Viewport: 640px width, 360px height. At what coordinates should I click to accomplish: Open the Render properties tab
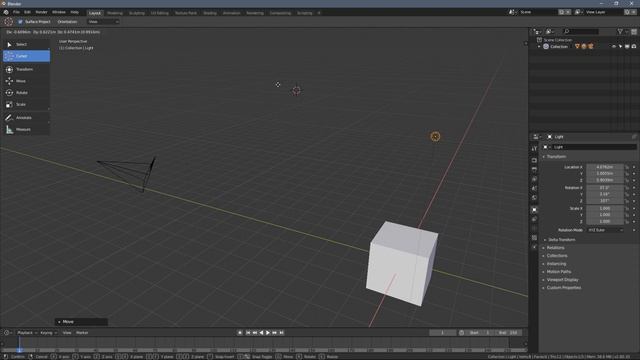click(534, 160)
